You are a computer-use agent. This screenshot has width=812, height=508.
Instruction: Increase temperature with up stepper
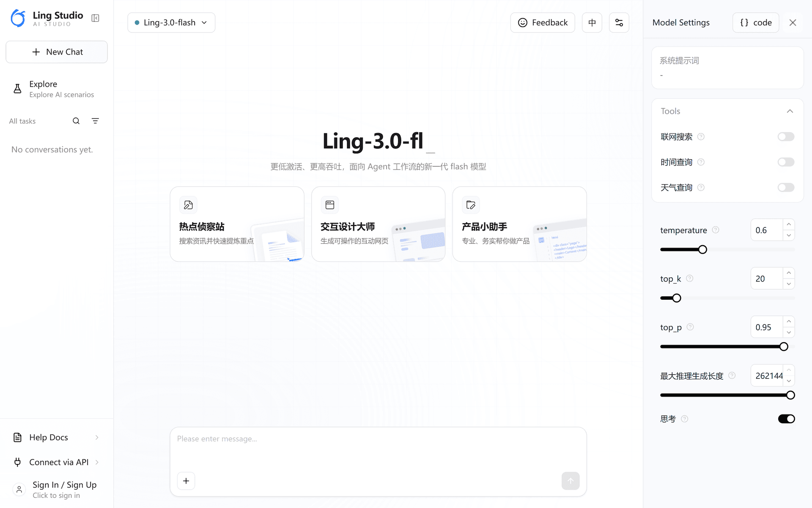pyautogui.click(x=789, y=224)
